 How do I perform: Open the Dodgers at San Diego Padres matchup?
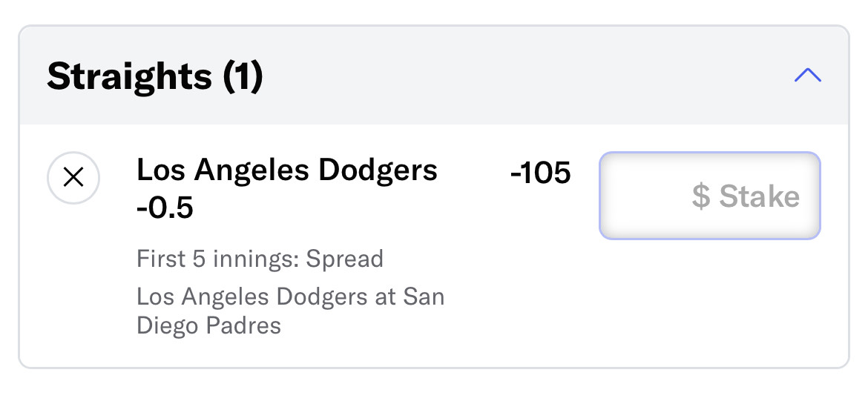tap(291, 311)
